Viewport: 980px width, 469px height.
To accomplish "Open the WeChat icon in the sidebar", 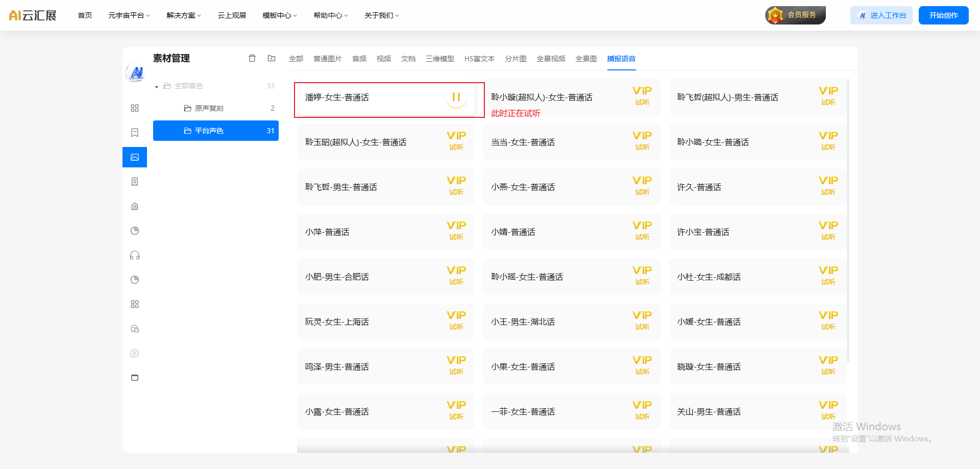I will pyautogui.click(x=135, y=329).
